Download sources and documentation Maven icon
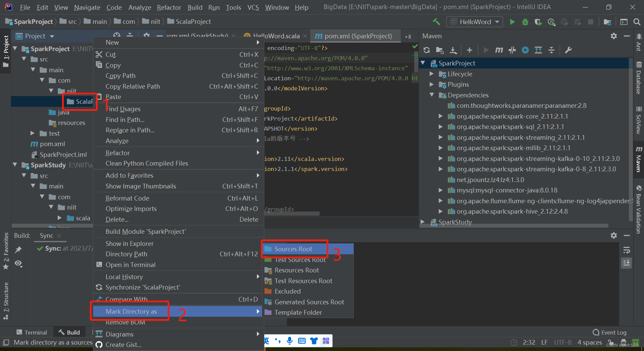This screenshot has height=351, width=644. pyautogui.click(x=453, y=50)
